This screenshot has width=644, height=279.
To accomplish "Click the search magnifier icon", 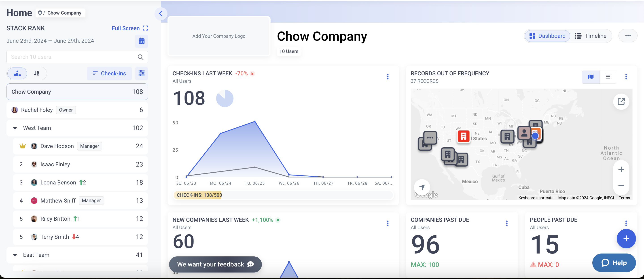I will pos(140,57).
